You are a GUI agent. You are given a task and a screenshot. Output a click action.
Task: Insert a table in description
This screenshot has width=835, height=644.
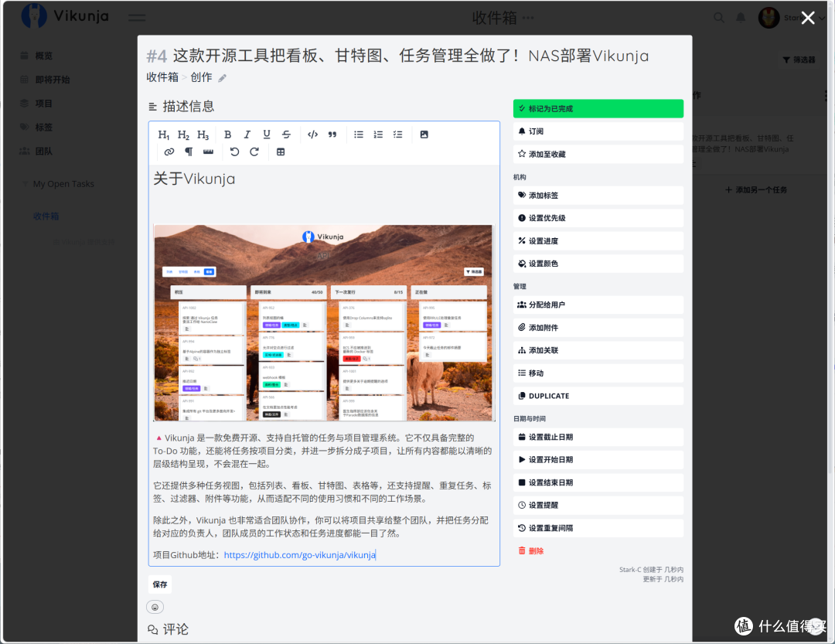click(x=281, y=152)
